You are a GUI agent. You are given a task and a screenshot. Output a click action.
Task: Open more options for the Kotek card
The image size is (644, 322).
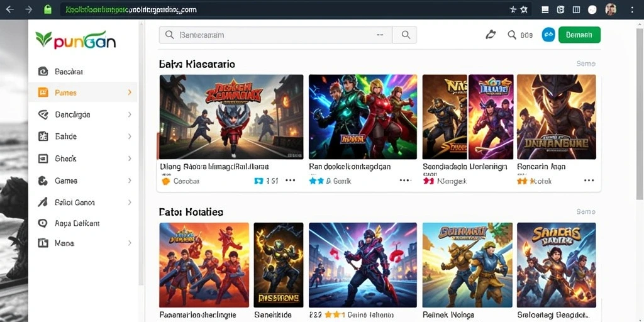click(x=589, y=180)
